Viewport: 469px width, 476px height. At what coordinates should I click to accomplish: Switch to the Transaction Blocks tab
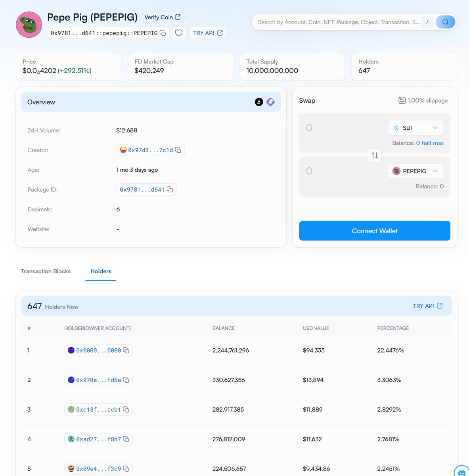point(46,271)
